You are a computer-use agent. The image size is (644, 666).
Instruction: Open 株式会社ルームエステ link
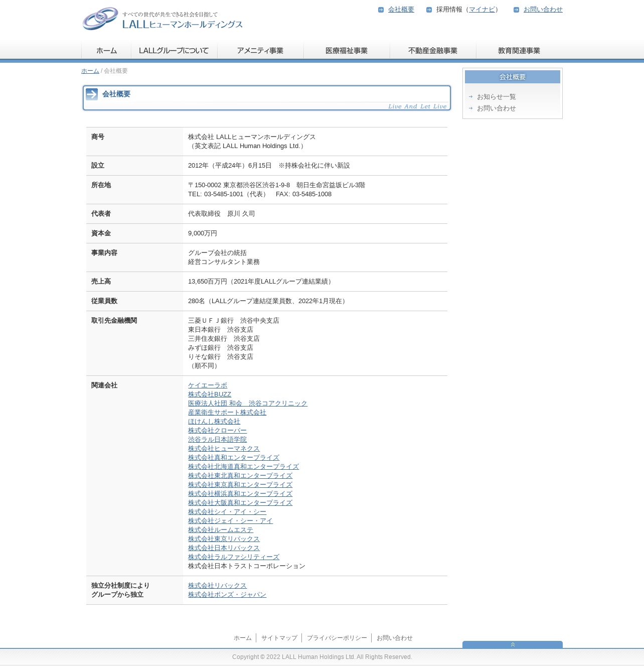pyautogui.click(x=221, y=530)
